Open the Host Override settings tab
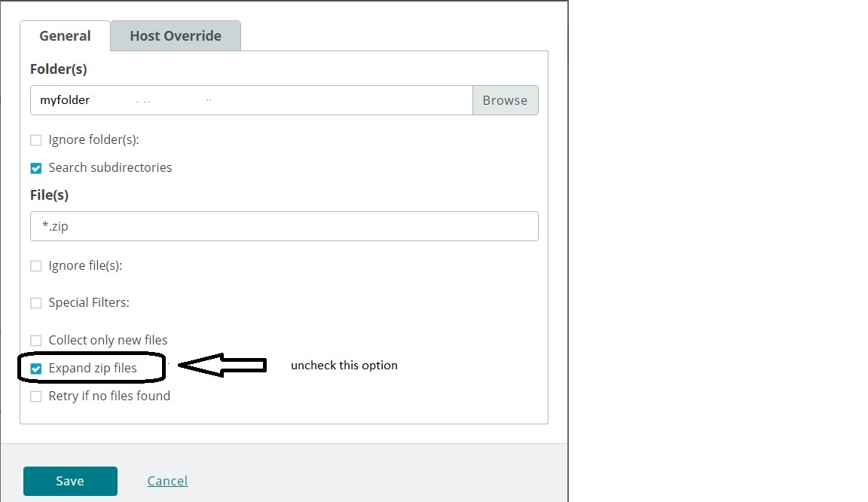 tap(176, 35)
